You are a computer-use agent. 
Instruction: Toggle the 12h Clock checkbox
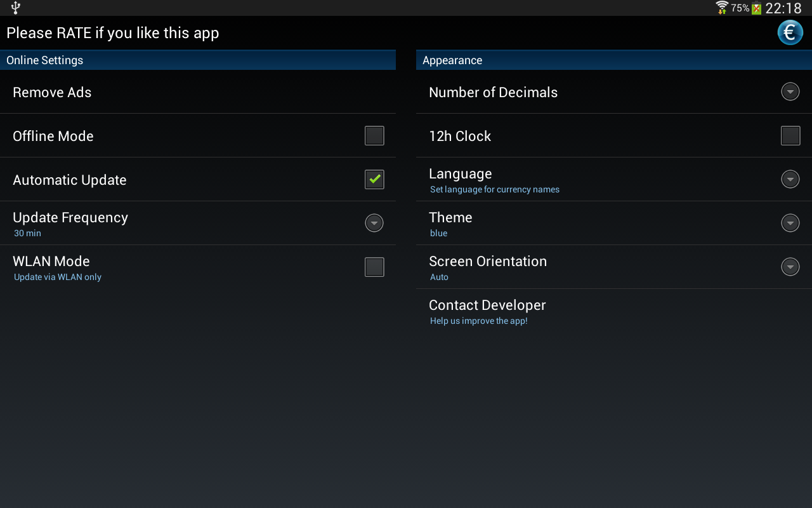coord(790,136)
